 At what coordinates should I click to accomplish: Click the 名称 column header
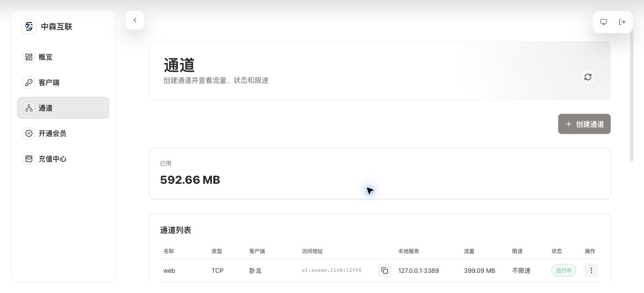pos(169,251)
